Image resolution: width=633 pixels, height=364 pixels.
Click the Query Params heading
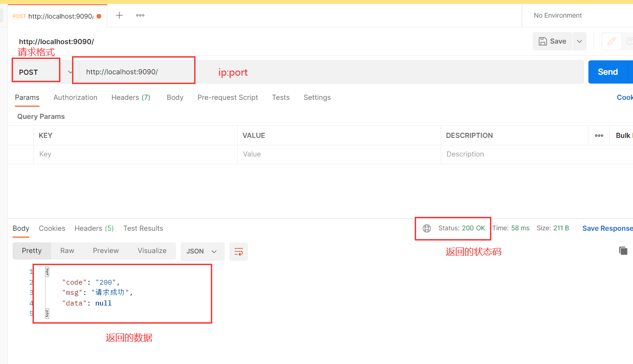point(41,117)
